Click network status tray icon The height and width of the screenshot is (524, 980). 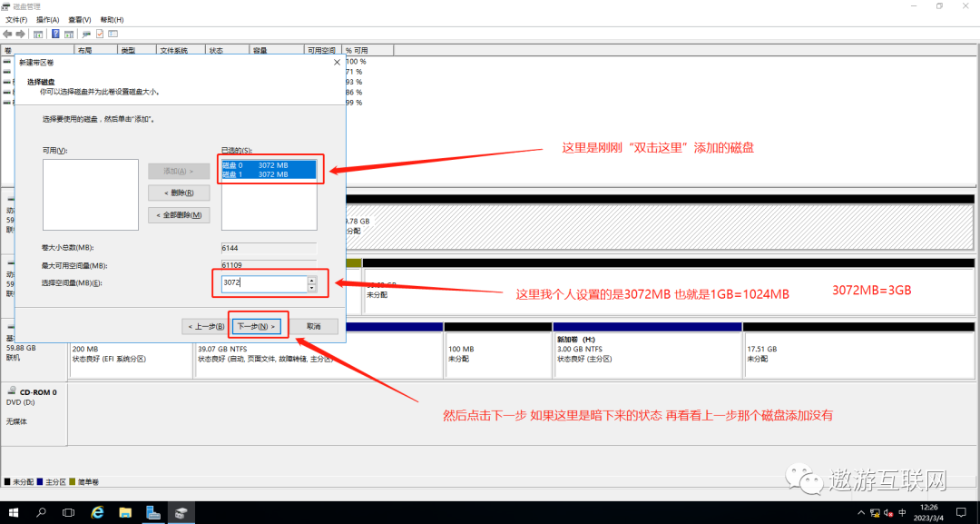(876, 513)
